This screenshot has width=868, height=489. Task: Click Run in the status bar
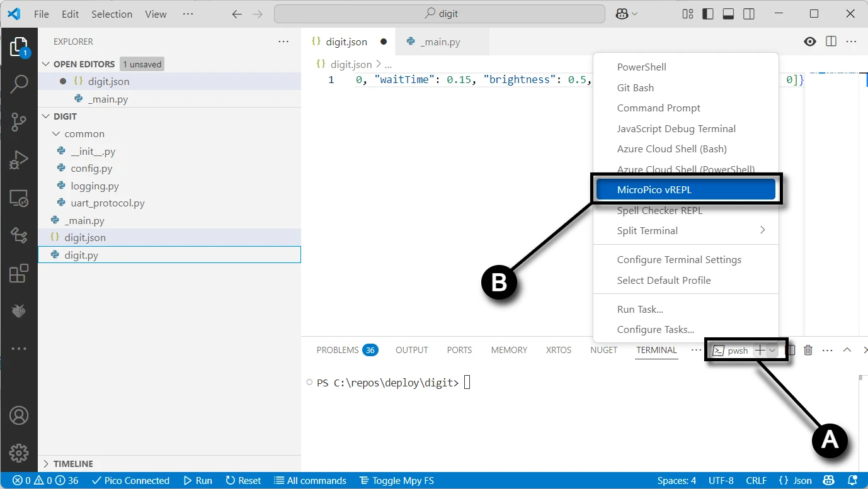(198, 481)
